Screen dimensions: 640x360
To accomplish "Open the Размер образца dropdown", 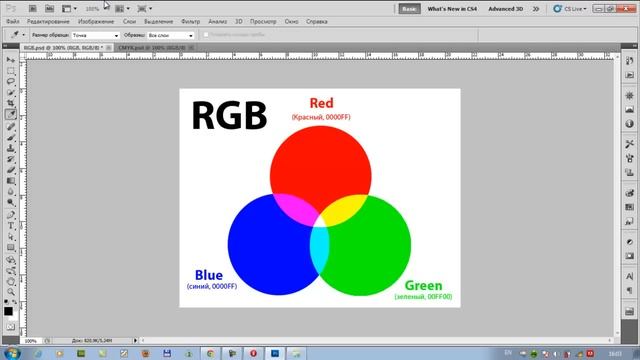I will (x=96, y=36).
